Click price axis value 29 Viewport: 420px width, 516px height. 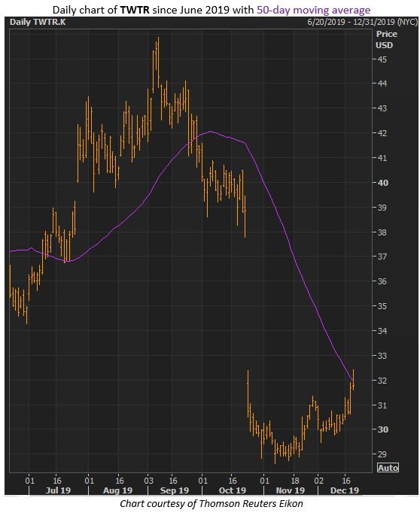pos(382,454)
